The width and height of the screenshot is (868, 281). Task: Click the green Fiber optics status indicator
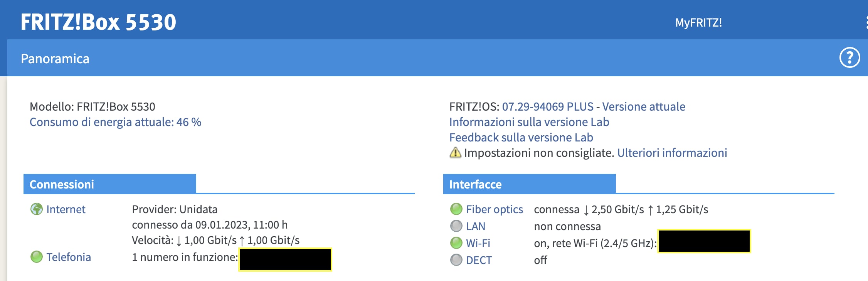[456, 209]
